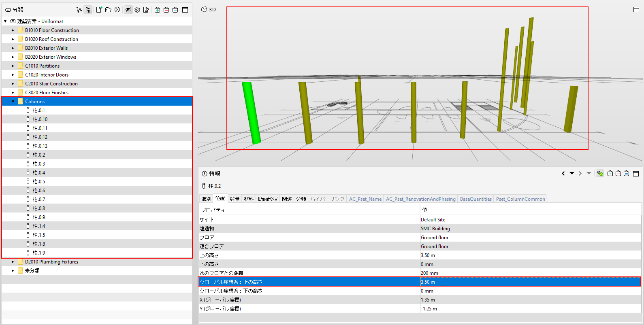Click the circled X remove classification icon
This screenshot has height=325, width=644.
click(117, 10)
